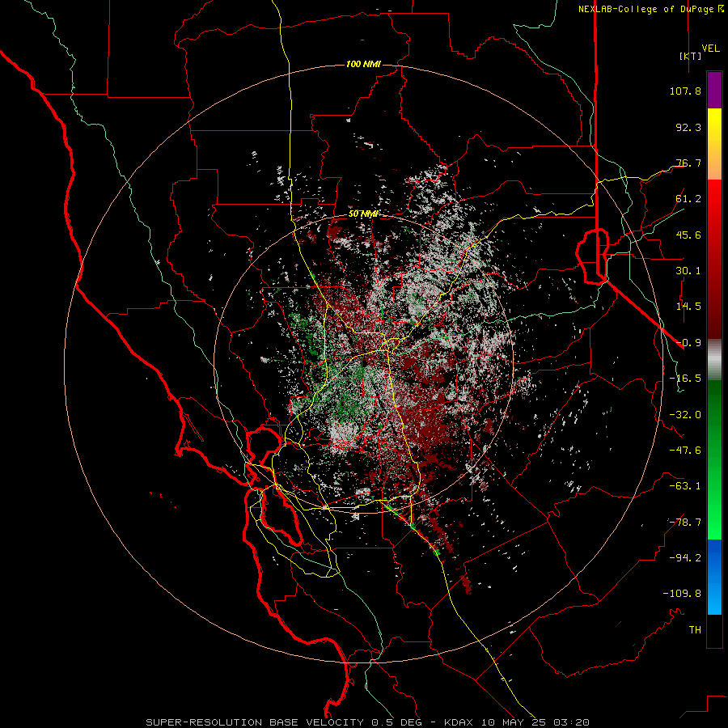Click the -109.8 legend value

pos(682,594)
